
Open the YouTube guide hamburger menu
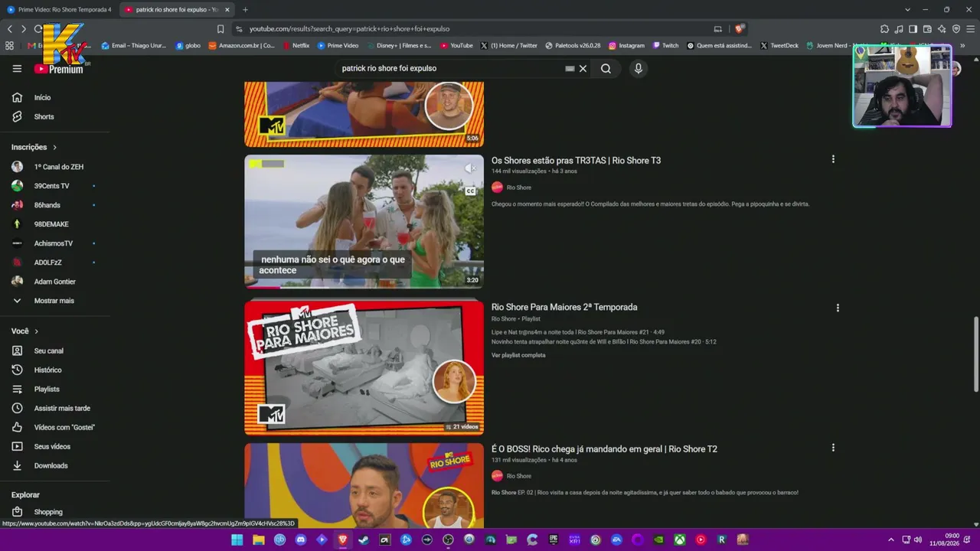pyautogui.click(x=17, y=68)
